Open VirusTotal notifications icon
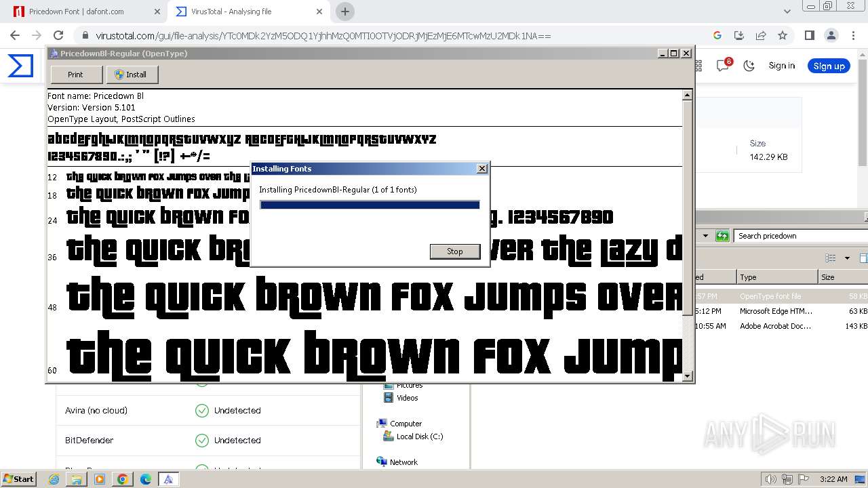The image size is (868, 488). [723, 66]
